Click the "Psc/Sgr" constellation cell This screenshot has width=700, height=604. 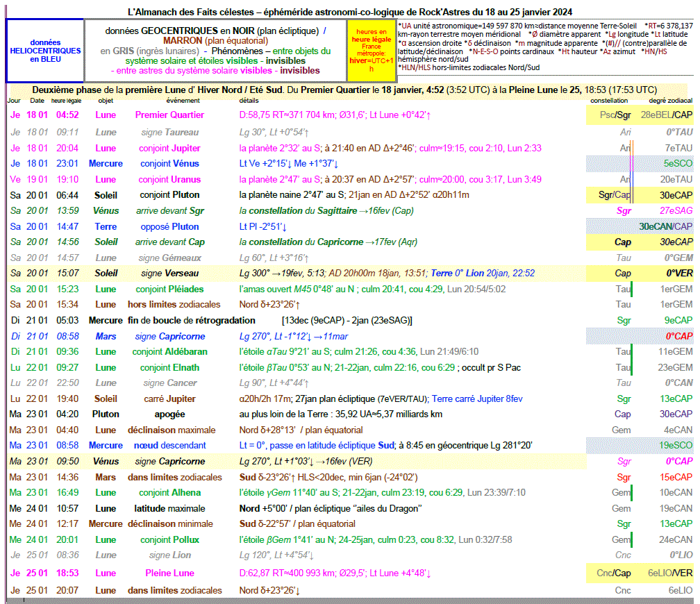pyautogui.click(x=615, y=115)
